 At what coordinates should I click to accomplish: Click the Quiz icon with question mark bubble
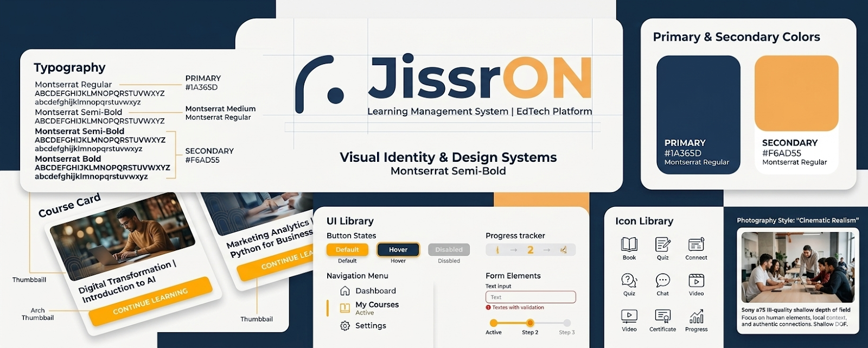629,280
